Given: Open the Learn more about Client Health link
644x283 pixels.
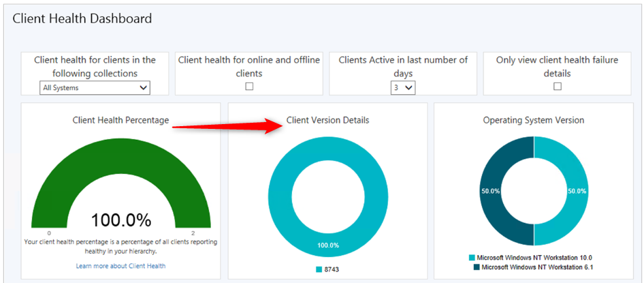Looking at the screenshot, I should pyautogui.click(x=120, y=266).
